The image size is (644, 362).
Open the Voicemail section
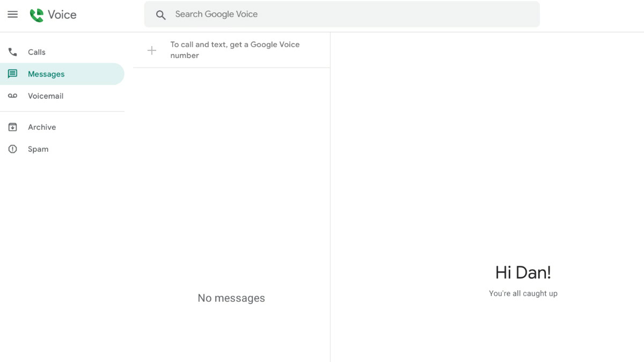(x=62, y=96)
